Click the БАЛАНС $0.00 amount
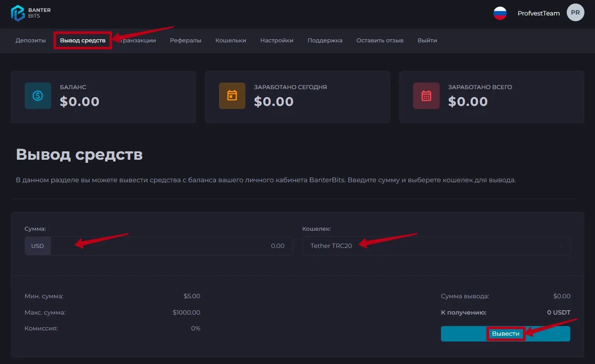The width and height of the screenshot is (595, 364). click(x=80, y=102)
